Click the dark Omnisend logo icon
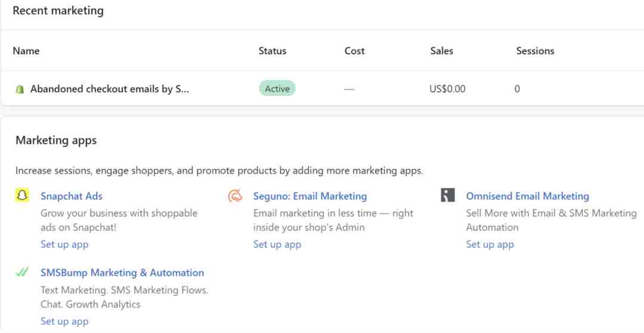The height and width of the screenshot is (333, 644). click(448, 195)
